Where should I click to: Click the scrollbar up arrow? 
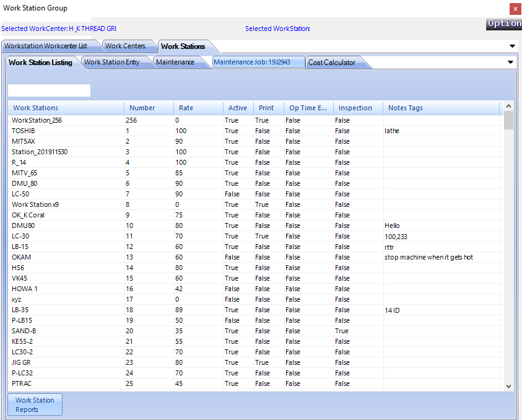(508, 106)
